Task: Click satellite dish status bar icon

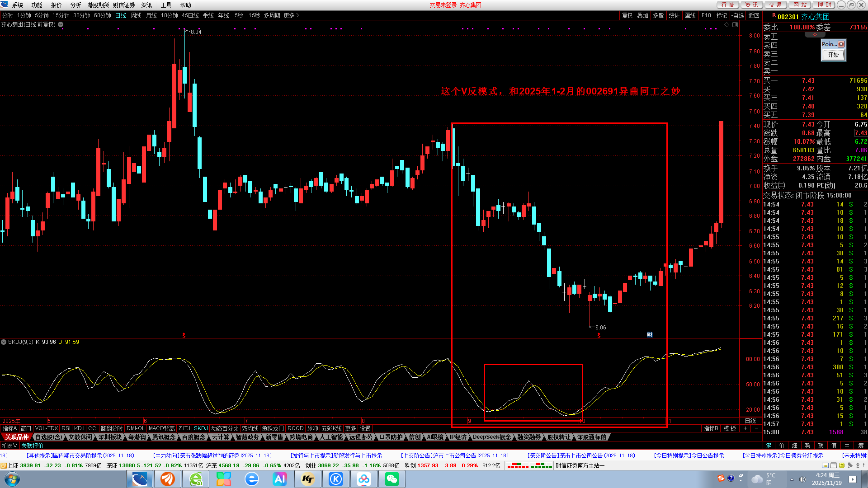Action: 850,465
